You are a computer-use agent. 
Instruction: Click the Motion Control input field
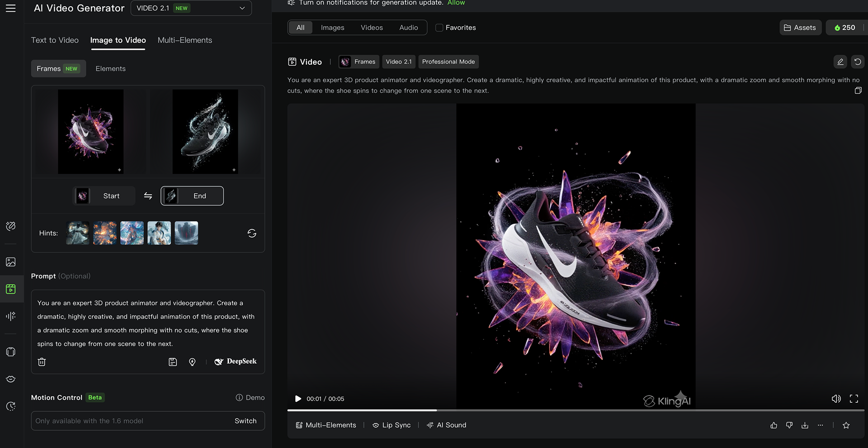pos(148,421)
